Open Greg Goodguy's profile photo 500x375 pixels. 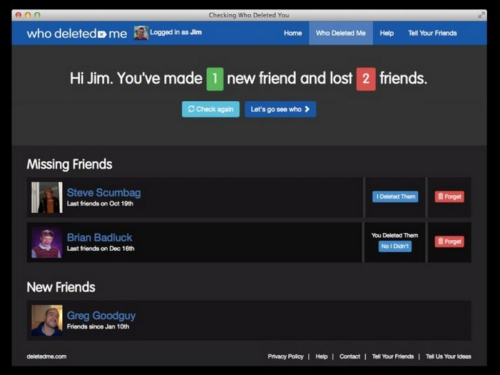click(x=47, y=320)
